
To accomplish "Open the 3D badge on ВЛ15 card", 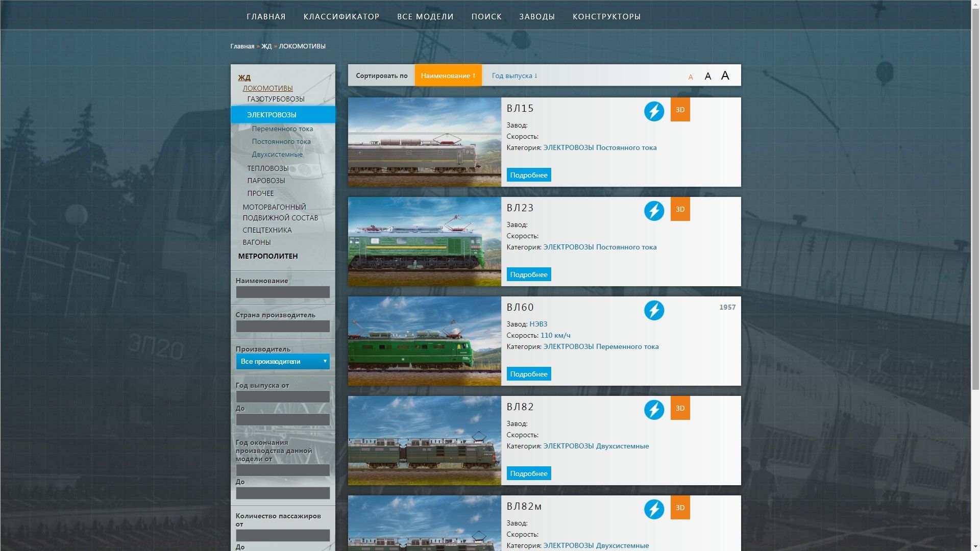I will pos(680,110).
